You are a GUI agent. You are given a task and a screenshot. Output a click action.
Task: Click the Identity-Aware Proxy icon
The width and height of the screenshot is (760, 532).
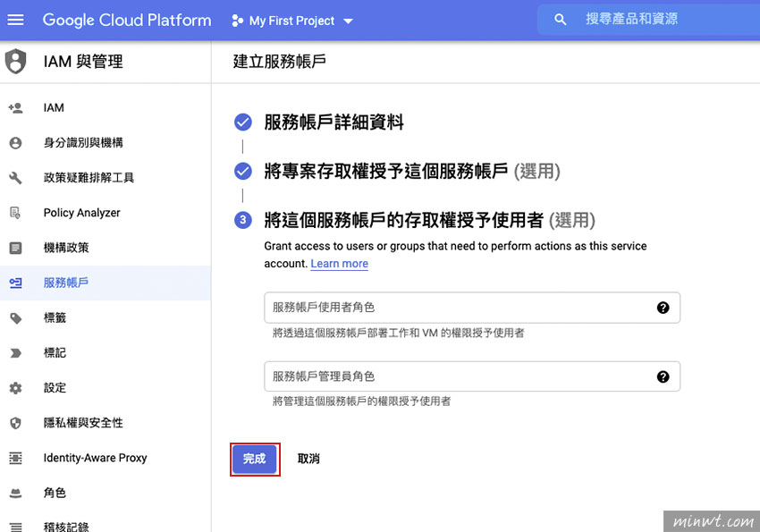tap(15, 458)
